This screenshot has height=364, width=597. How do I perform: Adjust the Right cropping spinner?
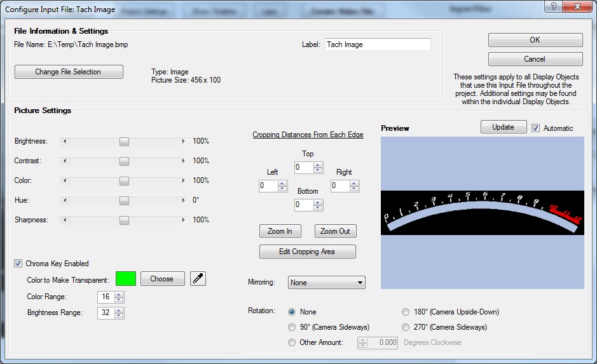(354, 186)
